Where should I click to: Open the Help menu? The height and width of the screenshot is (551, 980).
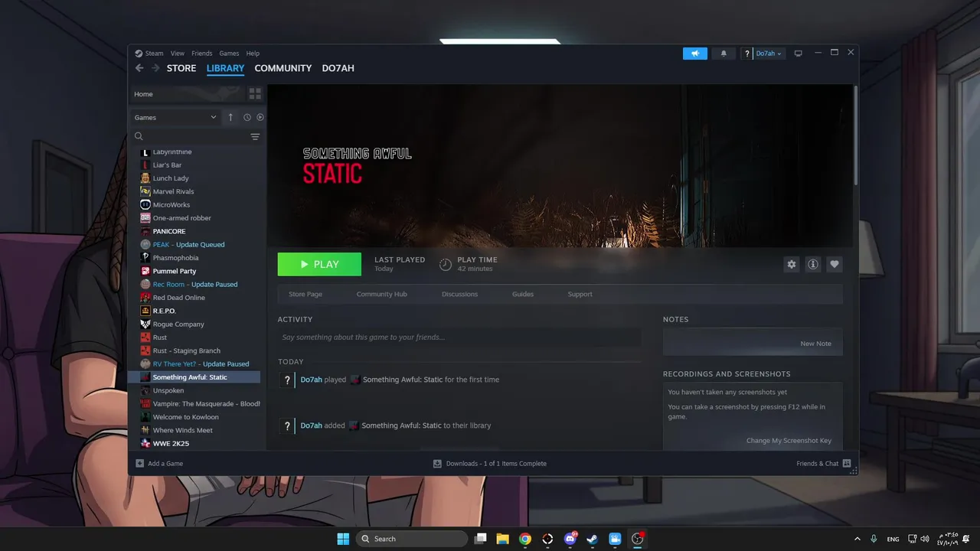click(x=253, y=54)
